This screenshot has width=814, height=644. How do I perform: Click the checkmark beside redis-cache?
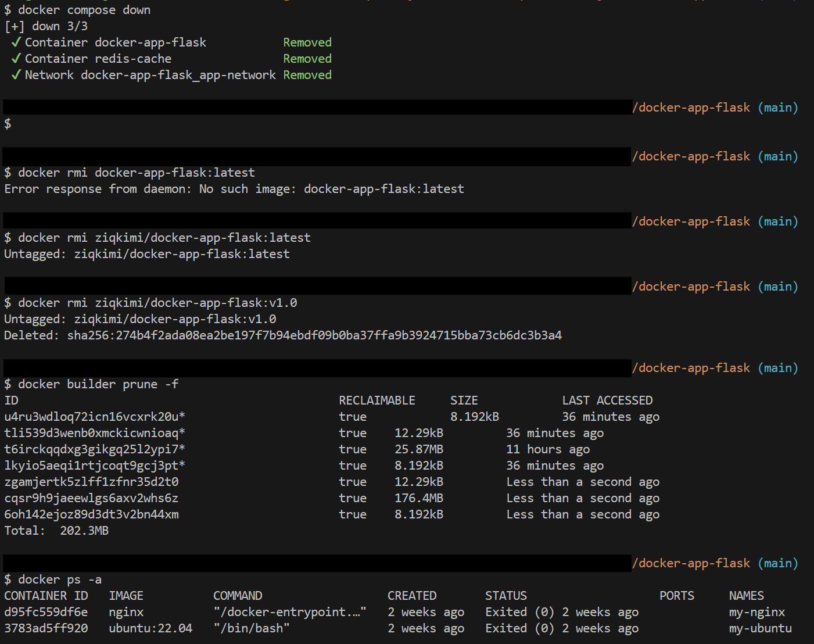point(16,58)
